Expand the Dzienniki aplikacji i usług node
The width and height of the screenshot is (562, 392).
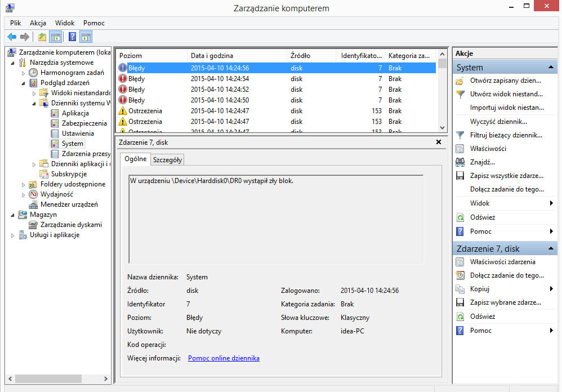[34, 164]
